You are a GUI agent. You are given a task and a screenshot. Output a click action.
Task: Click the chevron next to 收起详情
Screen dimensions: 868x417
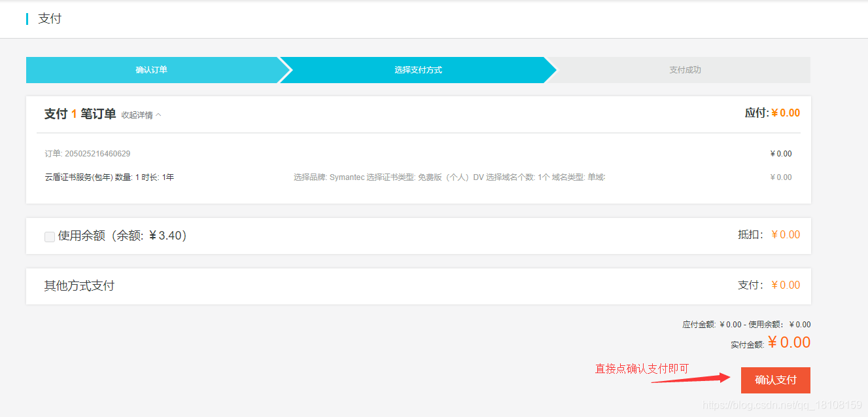157,113
